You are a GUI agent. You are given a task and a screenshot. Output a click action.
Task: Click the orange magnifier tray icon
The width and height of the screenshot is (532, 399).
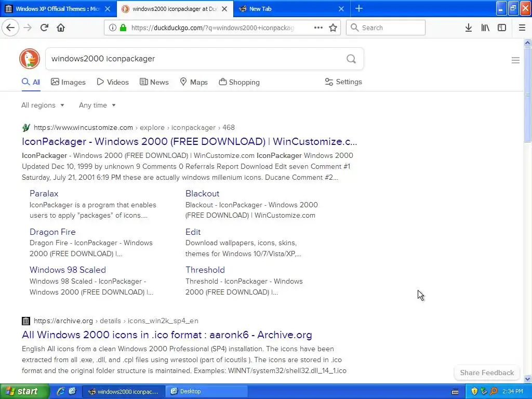[x=494, y=391]
